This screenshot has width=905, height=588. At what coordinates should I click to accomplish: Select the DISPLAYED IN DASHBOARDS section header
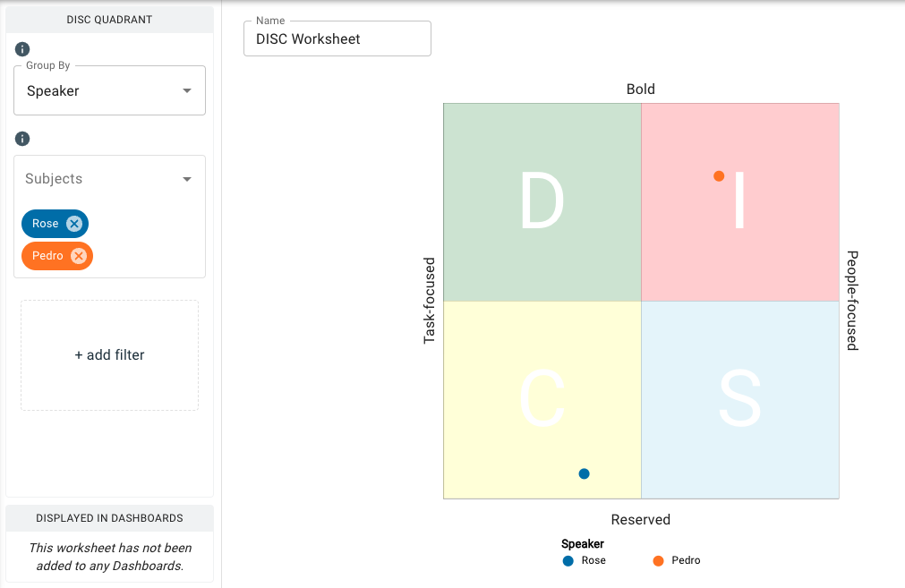(x=109, y=519)
